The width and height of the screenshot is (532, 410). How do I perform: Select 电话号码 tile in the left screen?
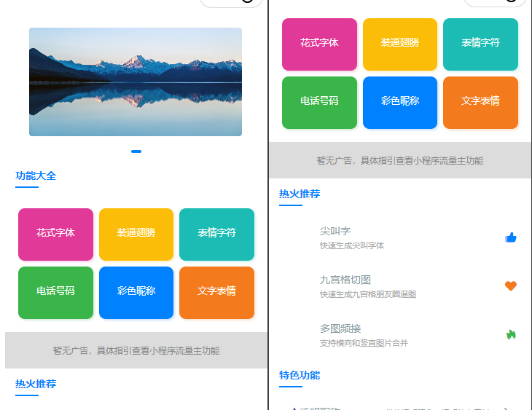pyautogui.click(x=55, y=293)
